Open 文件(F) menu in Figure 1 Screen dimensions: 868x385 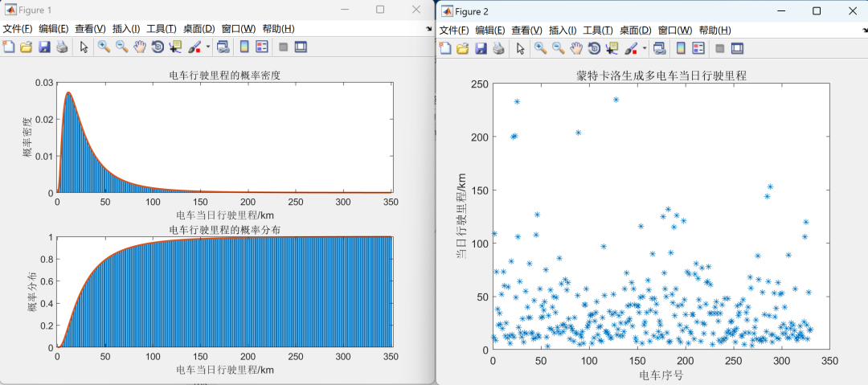(x=18, y=29)
